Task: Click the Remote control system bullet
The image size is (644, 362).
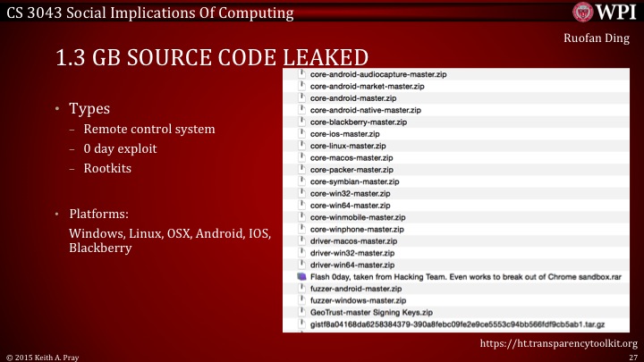Action: pos(149,129)
